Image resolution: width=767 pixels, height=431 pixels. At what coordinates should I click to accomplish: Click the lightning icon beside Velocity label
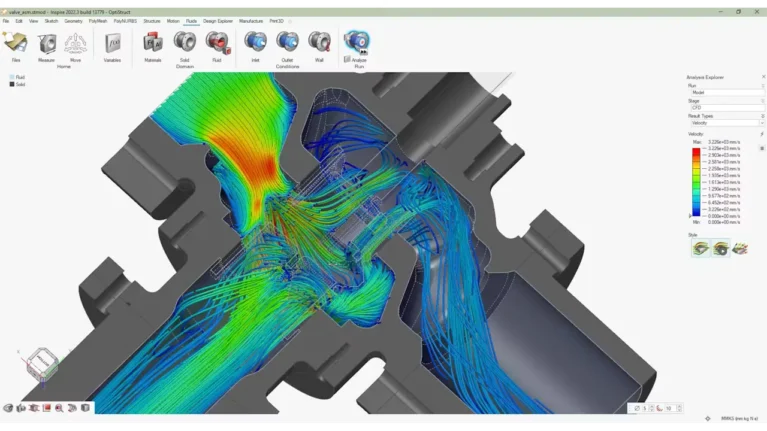click(x=762, y=134)
